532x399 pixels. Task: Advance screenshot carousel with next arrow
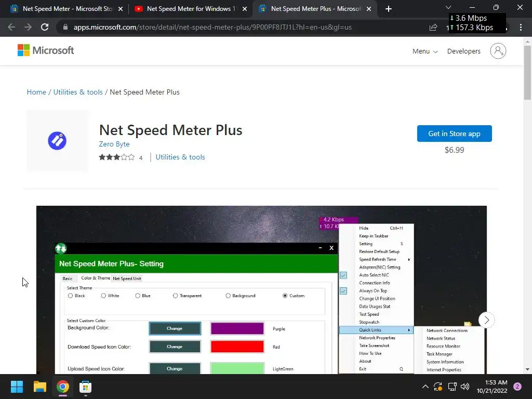pos(486,320)
